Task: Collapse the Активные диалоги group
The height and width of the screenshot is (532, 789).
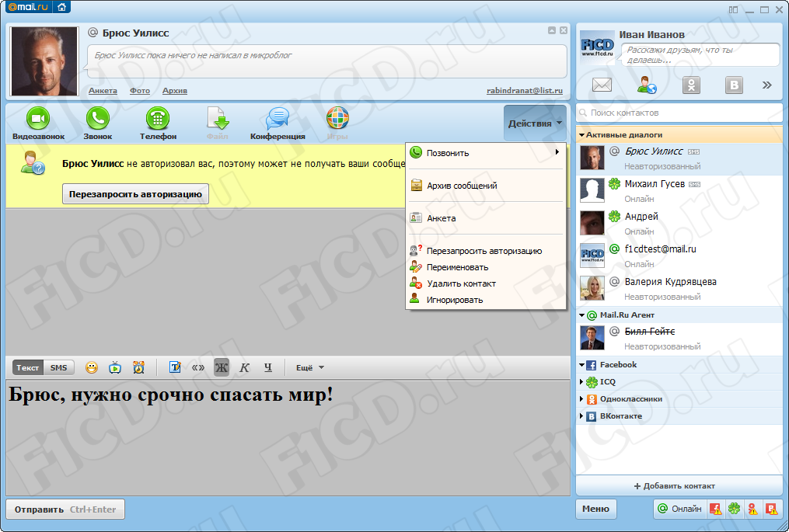Action: pos(581,135)
